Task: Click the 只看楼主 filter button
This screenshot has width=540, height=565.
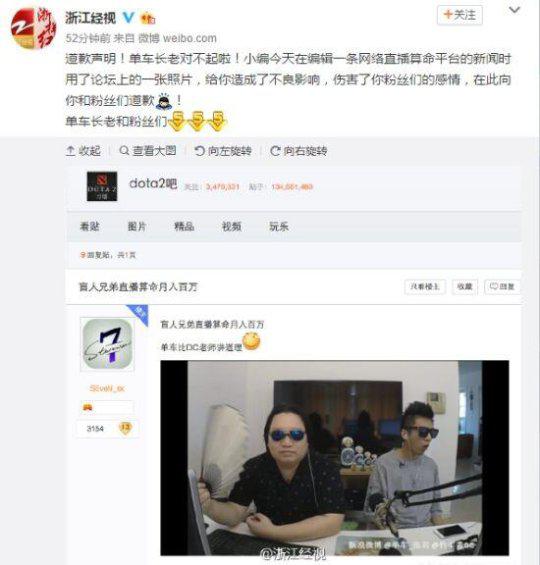Action: pyautogui.click(x=425, y=286)
